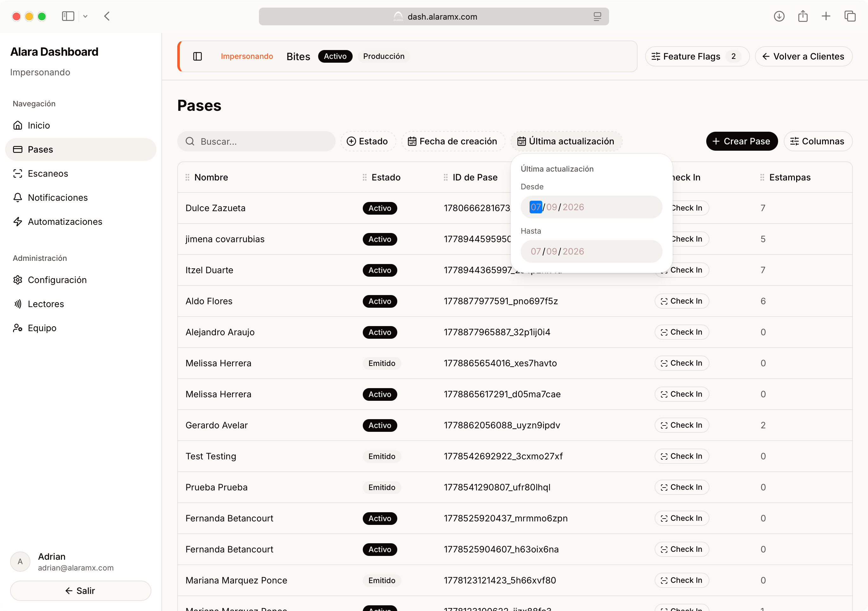Image resolution: width=868 pixels, height=611 pixels.
Task: Click Activo badge in Aldo Flores row
Action: [380, 301]
